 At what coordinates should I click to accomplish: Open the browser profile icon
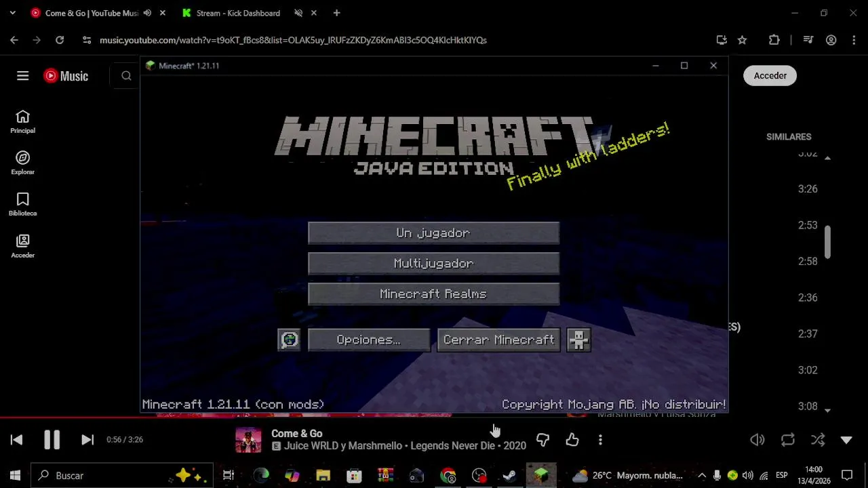[831, 40]
